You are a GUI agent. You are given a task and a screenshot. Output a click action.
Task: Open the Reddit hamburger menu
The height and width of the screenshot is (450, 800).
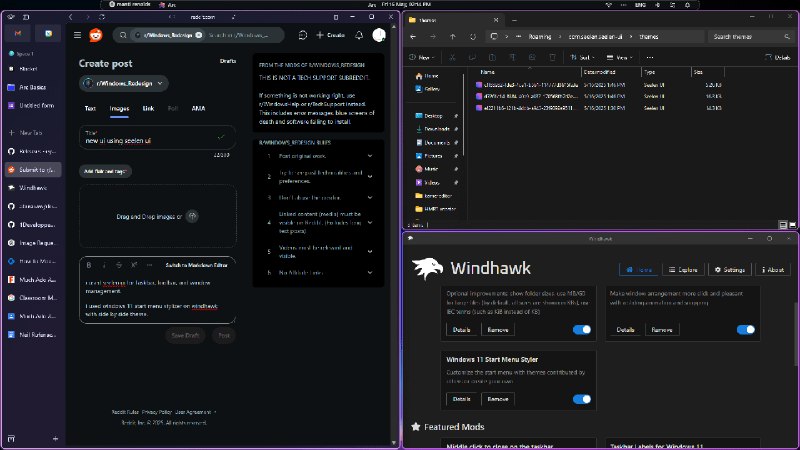[78, 35]
